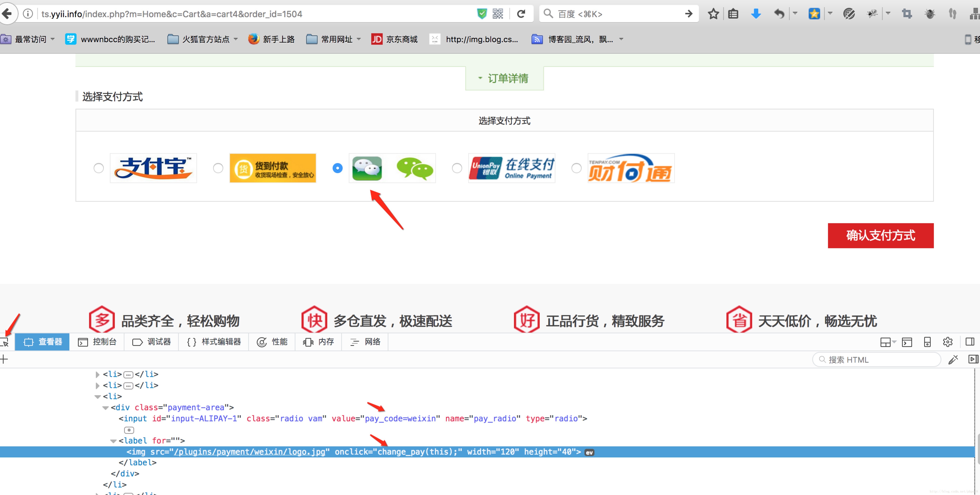
Task: Expand the 订单详情 section
Action: [504, 78]
